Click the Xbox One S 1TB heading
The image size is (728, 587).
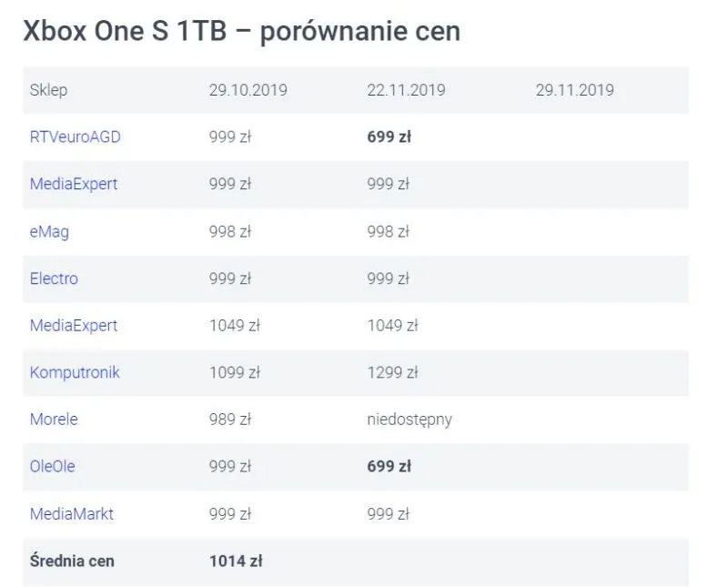242,31
